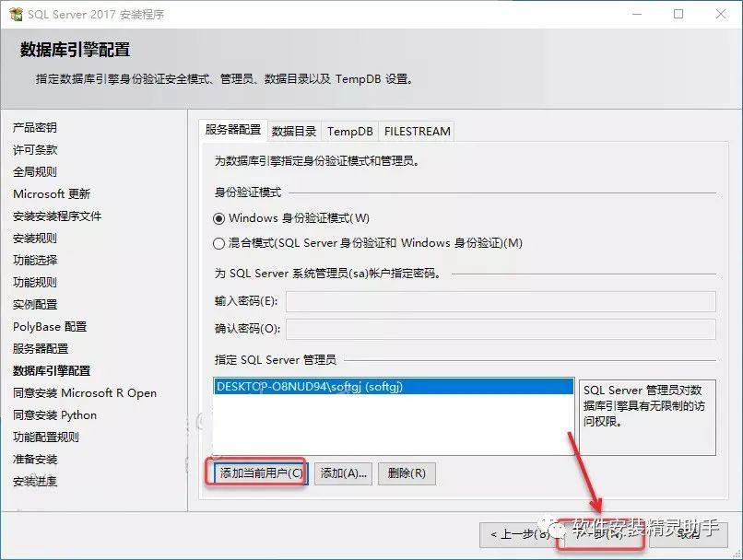Image resolution: width=743 pixels, height=560 pixels.
Task: Click 许可条款 step in sidebar
Action: (x=35, y=149)
